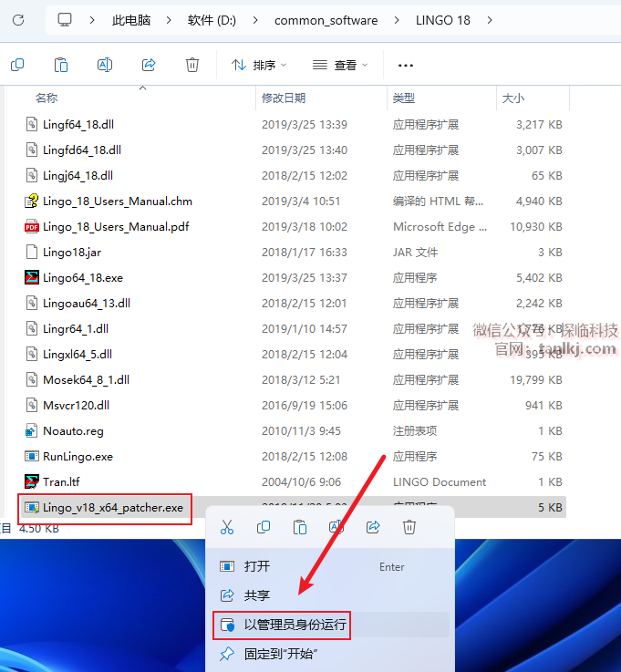Click the share icon in context menu
This screenshot has width=621, height=672.
pyautogui.click(x=373, y=527)
